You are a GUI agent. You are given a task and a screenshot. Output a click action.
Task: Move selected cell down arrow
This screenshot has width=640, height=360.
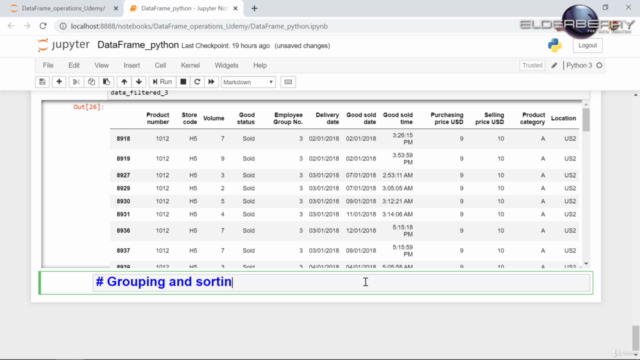(139, 82)
